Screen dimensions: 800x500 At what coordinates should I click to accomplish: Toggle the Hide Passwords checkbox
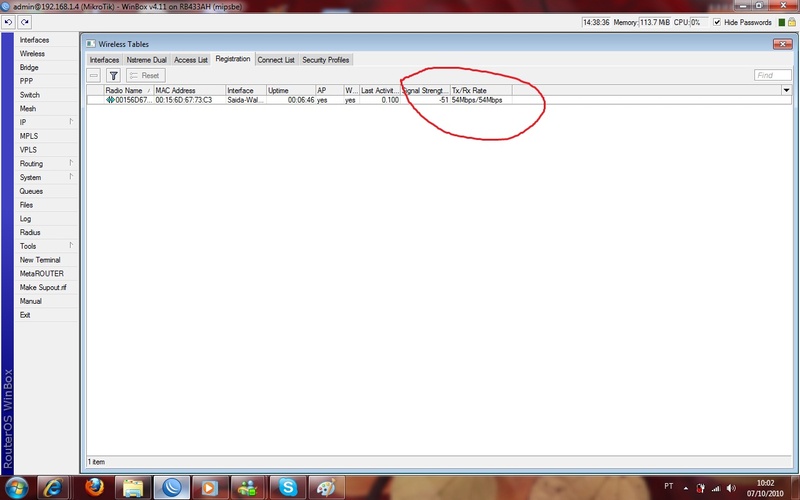(x=717, y=22)
